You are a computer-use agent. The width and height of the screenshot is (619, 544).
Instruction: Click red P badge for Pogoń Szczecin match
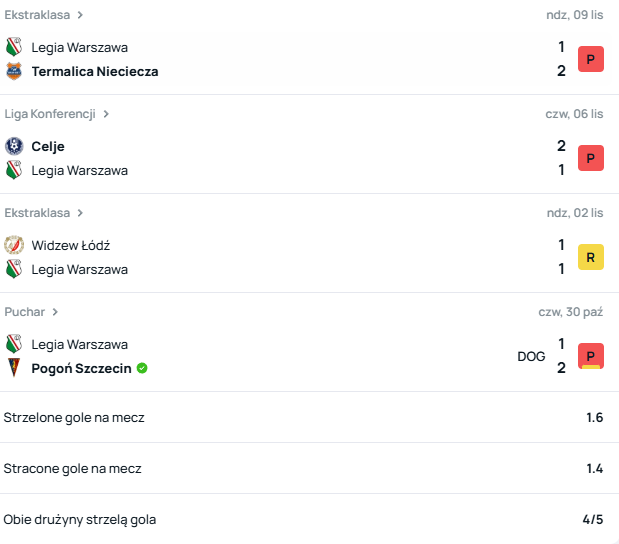(591, 356)
